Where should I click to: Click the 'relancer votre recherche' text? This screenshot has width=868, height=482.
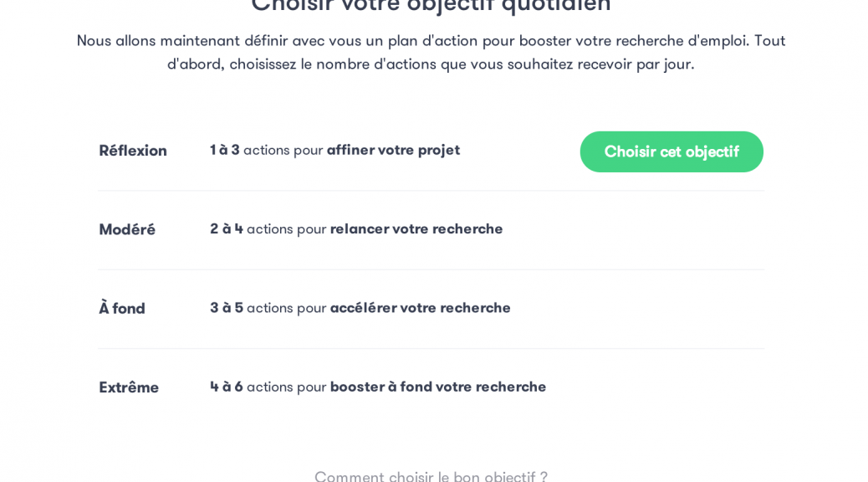(416, 228)
